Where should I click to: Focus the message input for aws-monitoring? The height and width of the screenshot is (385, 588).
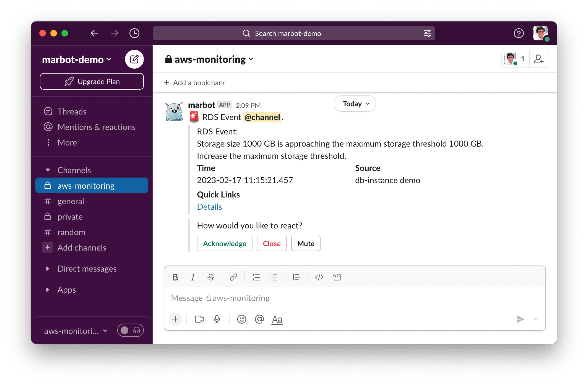tap(355, 298)
